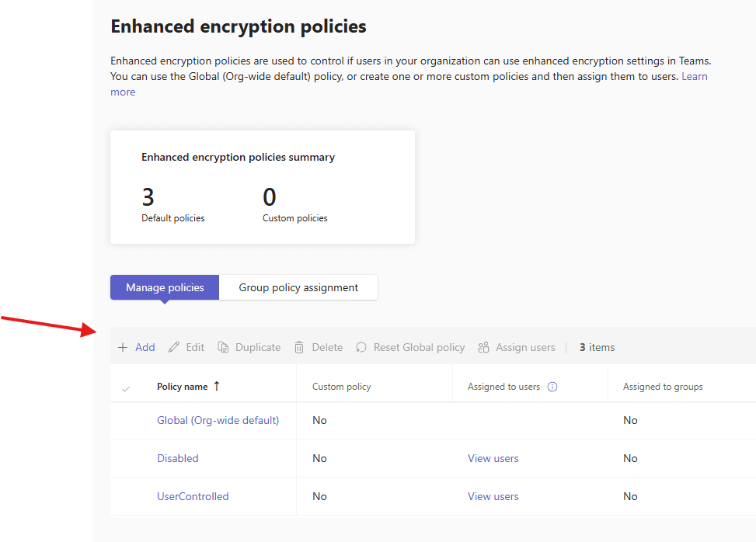Click the Custom policy column header
756x542 pixels.
click(x=342, y=387)
